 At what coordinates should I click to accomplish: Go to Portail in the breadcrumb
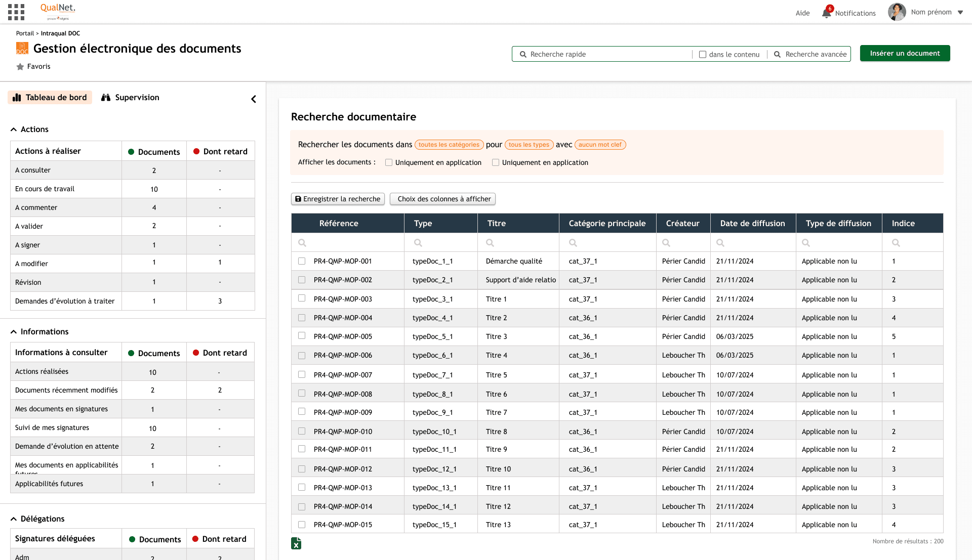[x=25, y=34]
